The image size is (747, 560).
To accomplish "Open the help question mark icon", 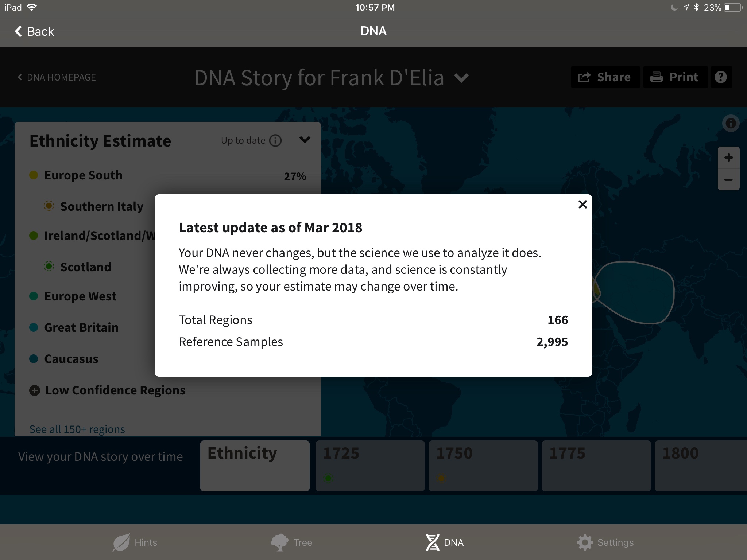I will (720, 77).
